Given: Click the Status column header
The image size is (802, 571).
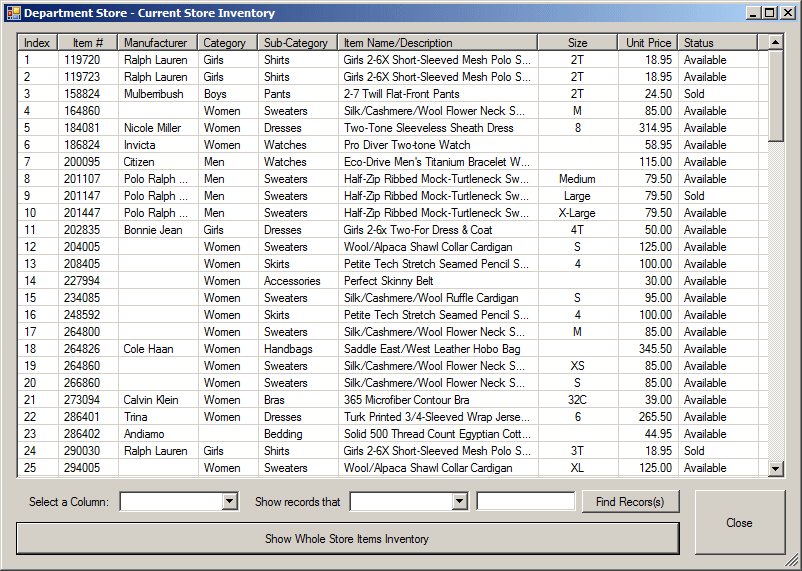Looking at the screenshot, I should (718, 43).
